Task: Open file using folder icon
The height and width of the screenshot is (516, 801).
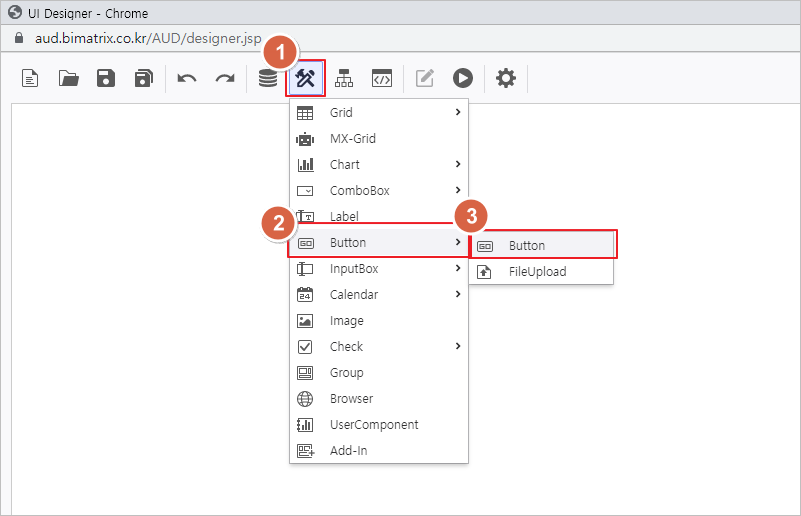Action: 69,78
